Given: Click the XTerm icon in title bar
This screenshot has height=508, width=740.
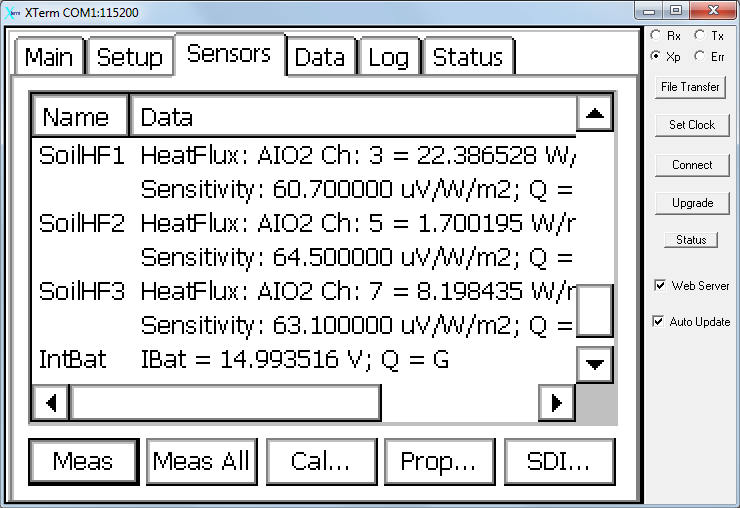Looking at the screenshot, I should tap(12, 13).
